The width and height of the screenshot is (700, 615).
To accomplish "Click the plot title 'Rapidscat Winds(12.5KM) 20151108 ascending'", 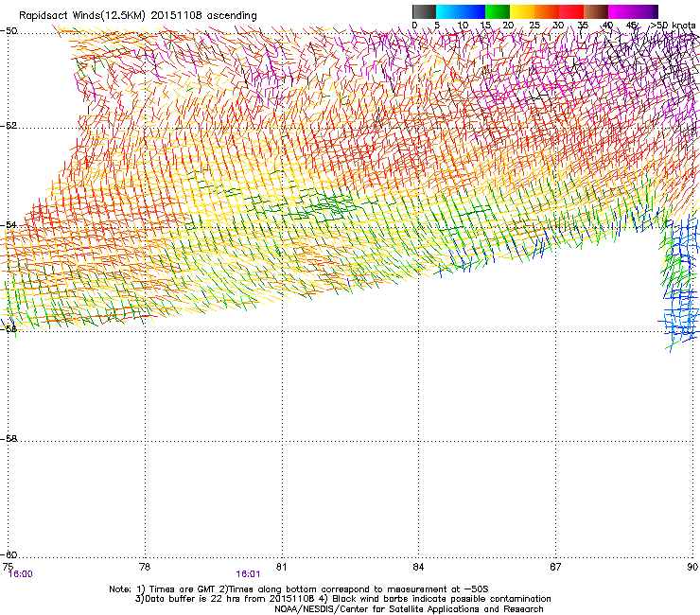I will 138,16.
